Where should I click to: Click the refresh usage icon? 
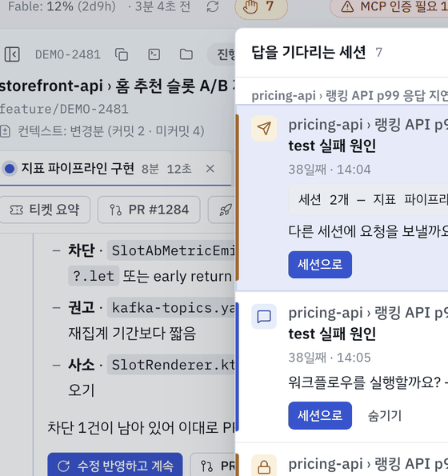(213, 6)
